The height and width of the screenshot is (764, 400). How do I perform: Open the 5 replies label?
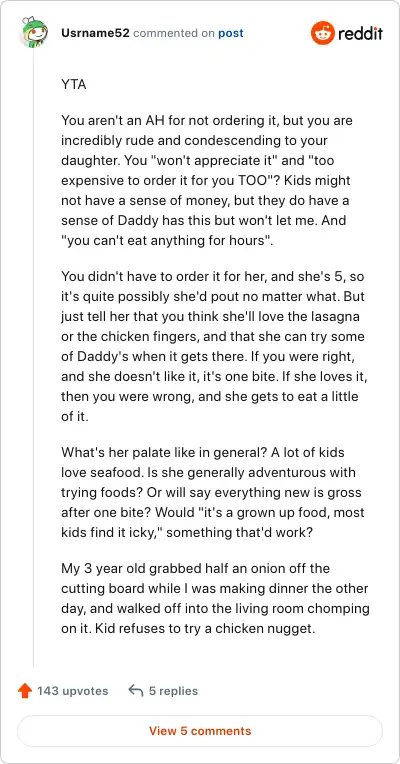173,691
